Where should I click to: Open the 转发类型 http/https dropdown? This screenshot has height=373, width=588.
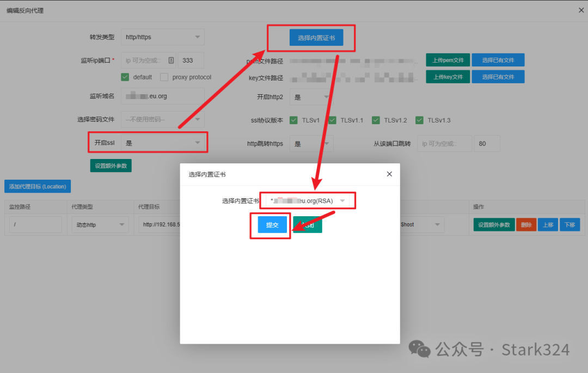tap(162, 37)
